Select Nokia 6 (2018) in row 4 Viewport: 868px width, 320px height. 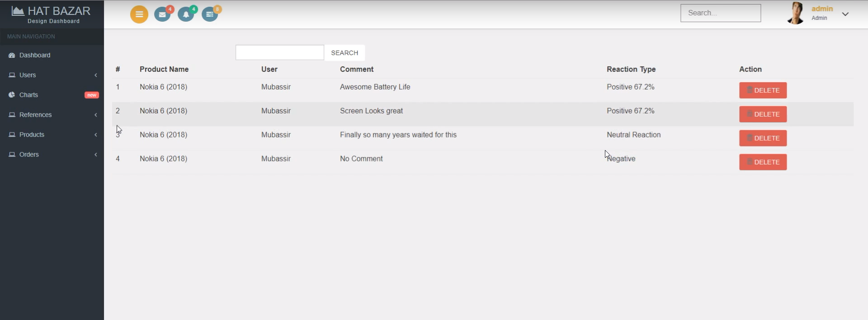coord(163,159)
